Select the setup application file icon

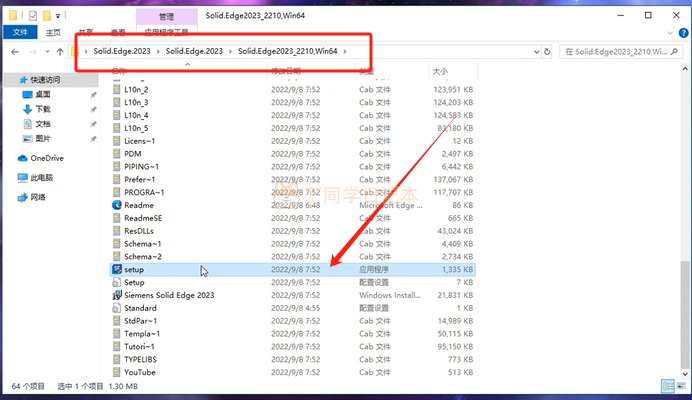117,269
